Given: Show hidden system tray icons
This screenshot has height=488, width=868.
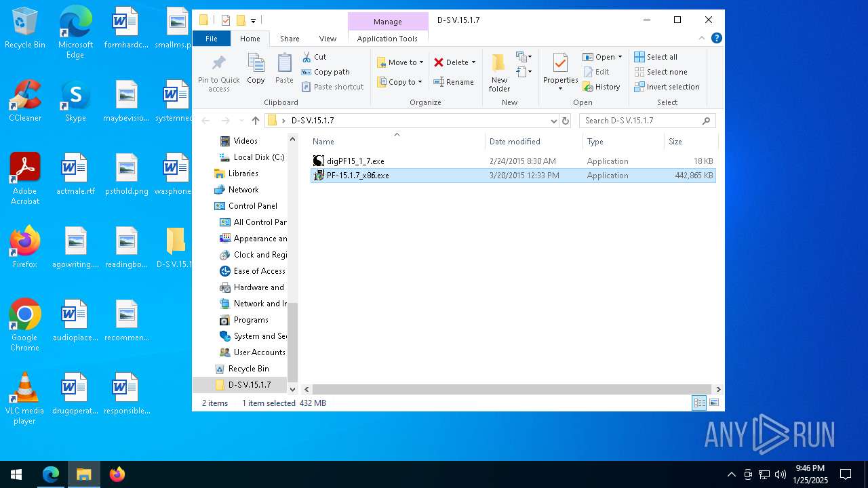Looking at the screenshot, I should 731,474.
